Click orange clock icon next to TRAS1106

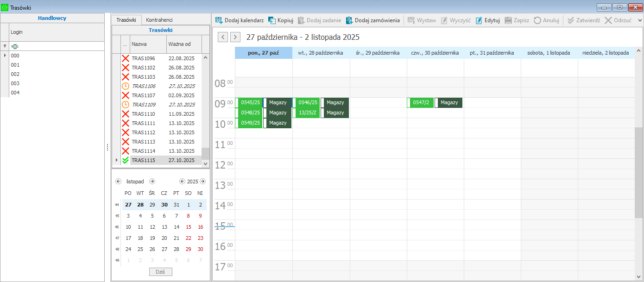[126, 86]
